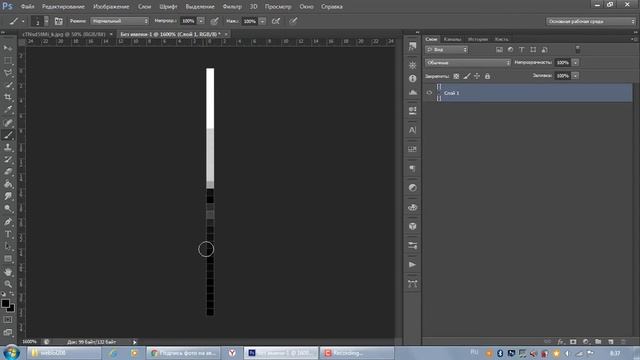Viewport: 640px width, 360px height.
Task: Select the Spot Healing Brush tool
Action: click(x=8, y=122)
